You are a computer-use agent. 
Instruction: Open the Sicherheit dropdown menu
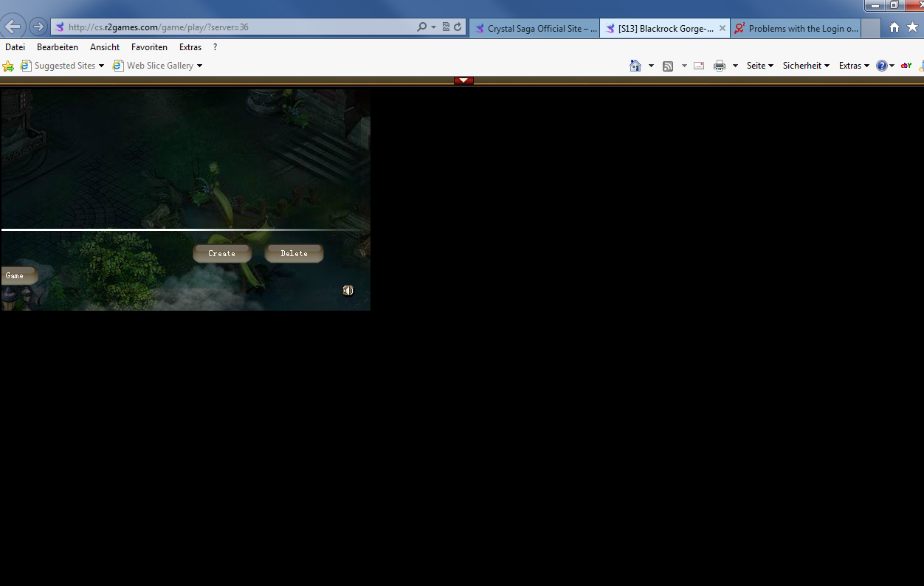(x=805, y=66)
